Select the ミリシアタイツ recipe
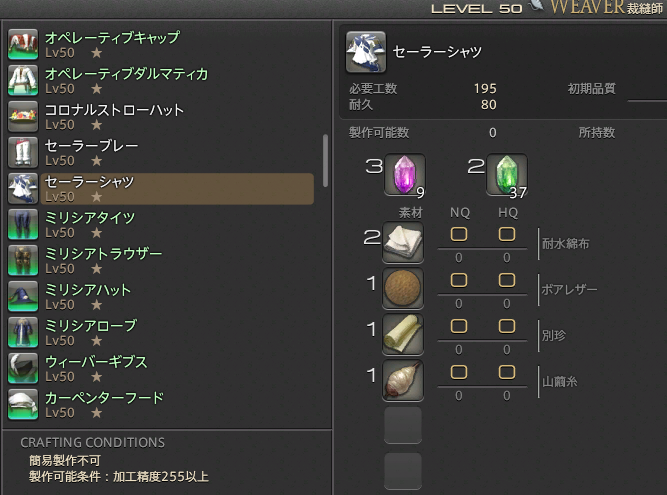Screen dimensions: 667x495 [x=161, y=225]
